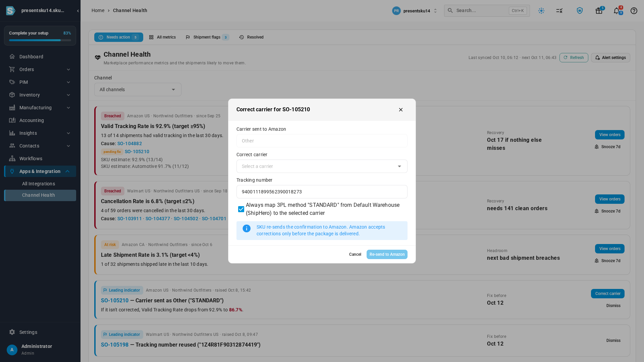The width and height of the screenshot is (644, 362).
Task: Click the Complete your setup progress bar
Action: (x=40, y=40)
